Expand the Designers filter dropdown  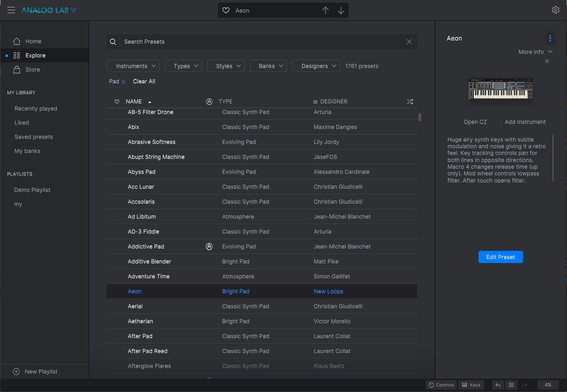coord(316,66)
